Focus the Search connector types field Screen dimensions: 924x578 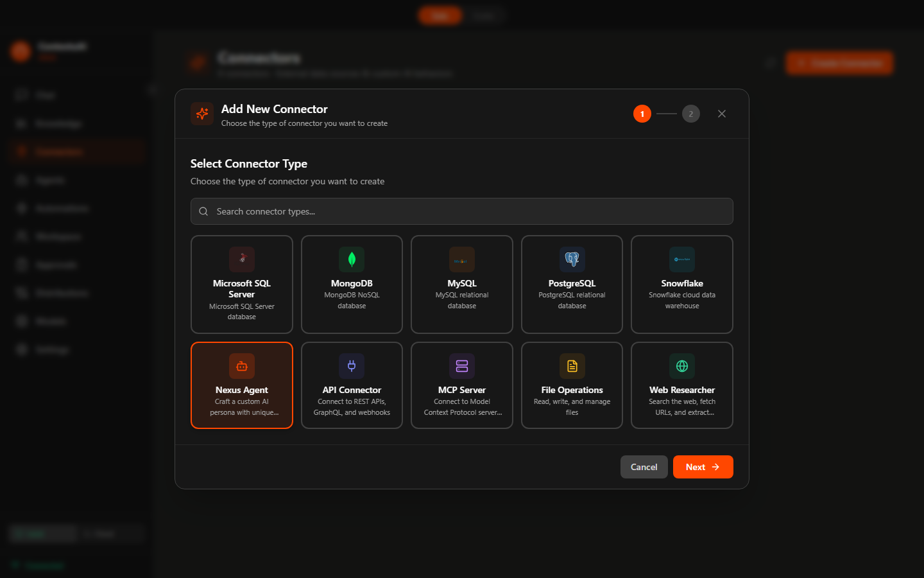point(462,211)
